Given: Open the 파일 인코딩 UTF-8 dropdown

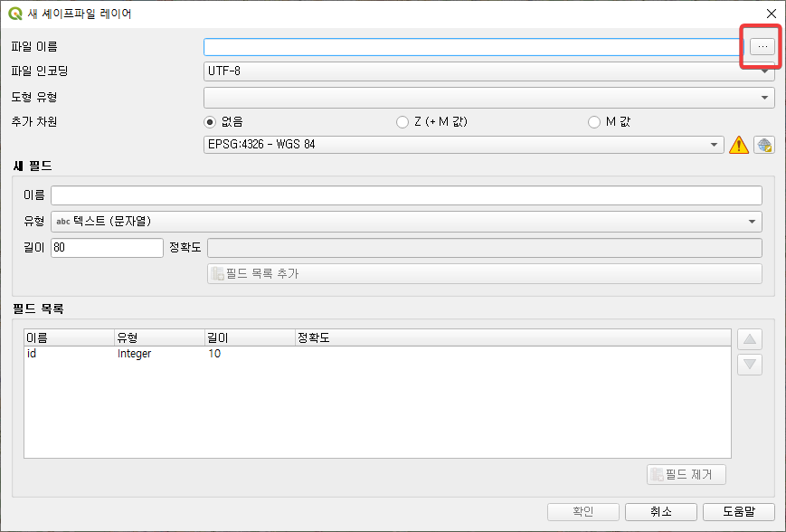Looking at the screenshot, I should (488, 71).
